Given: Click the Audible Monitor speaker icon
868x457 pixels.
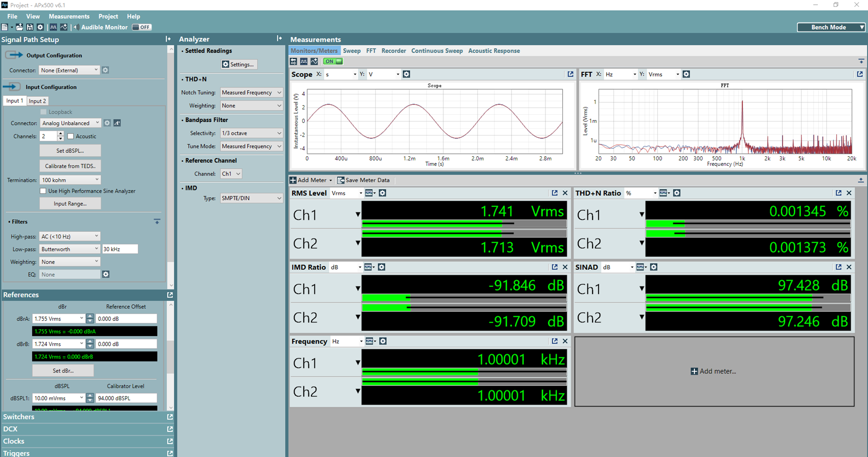Looking at the screenshot, I should (x=76, y=27).
